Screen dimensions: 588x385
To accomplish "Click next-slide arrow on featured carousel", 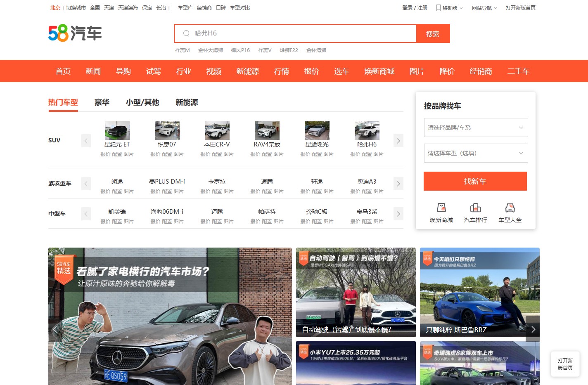I will coord(533,329).
